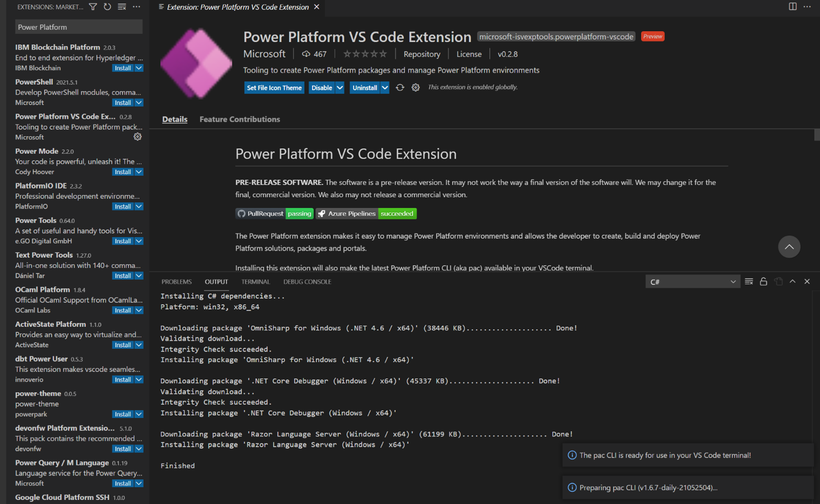Click the Power Platform search field

pyautogui.click(x=78, y=27)
